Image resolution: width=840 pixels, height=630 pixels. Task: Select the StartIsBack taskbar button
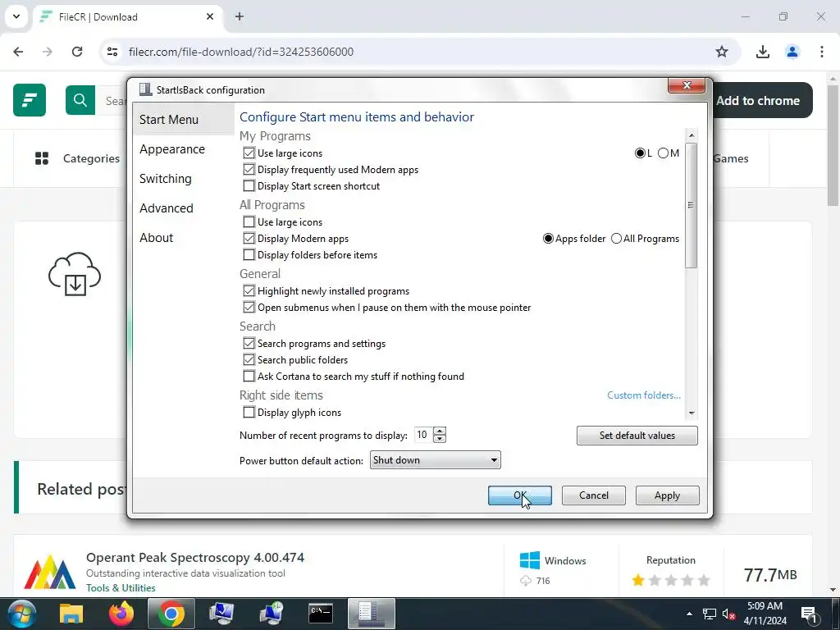point(372,614)
